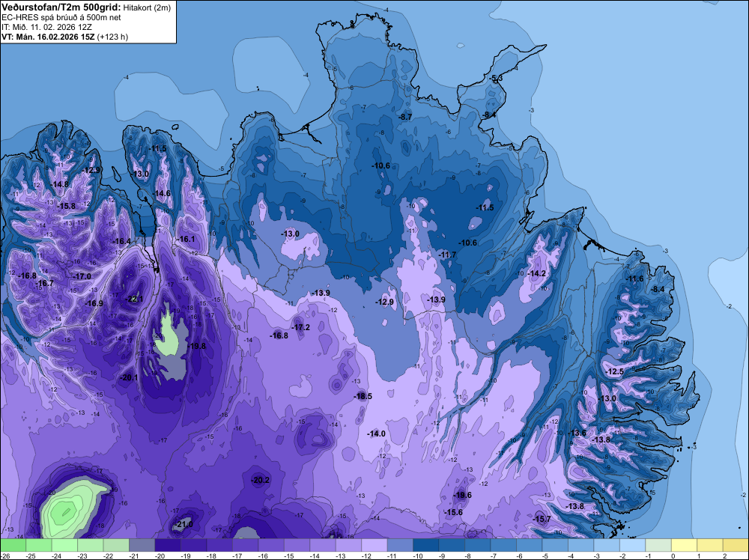This screenshot has width=749, height=560.
Task: Click the -14.8 temperature value
Action: (x=60, y=184)
